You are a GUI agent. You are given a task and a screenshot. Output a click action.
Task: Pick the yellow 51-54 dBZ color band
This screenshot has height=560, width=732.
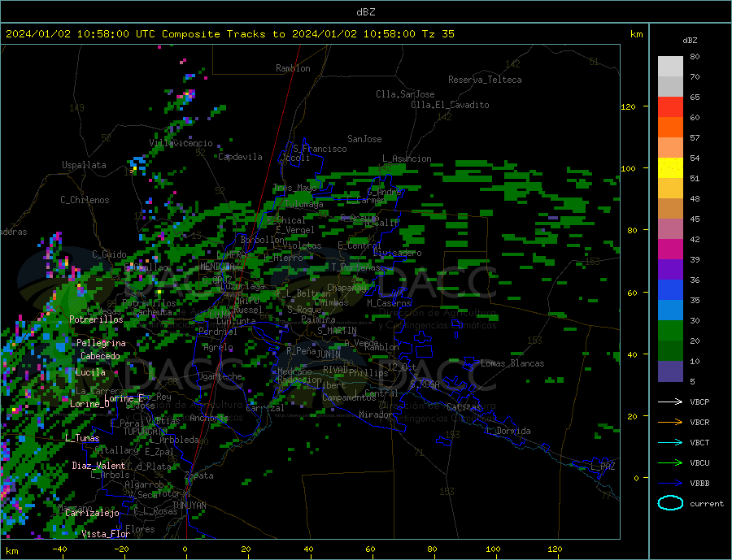tap(670, 168)
